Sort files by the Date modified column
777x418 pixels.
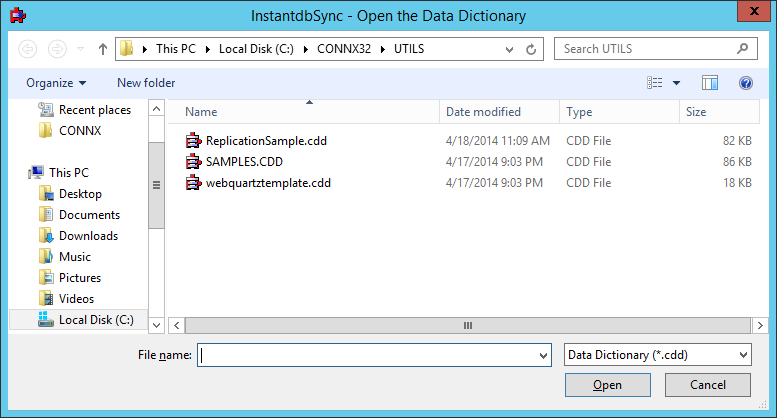(500, 112)
